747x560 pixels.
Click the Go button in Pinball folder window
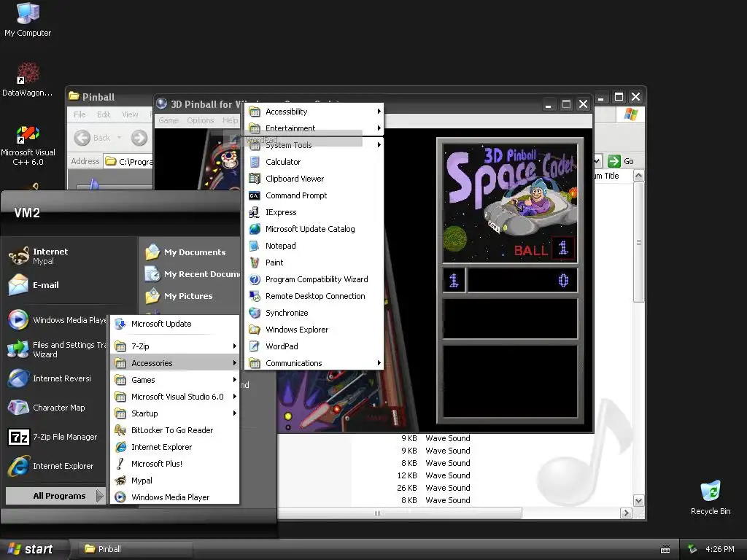point(622,161)
